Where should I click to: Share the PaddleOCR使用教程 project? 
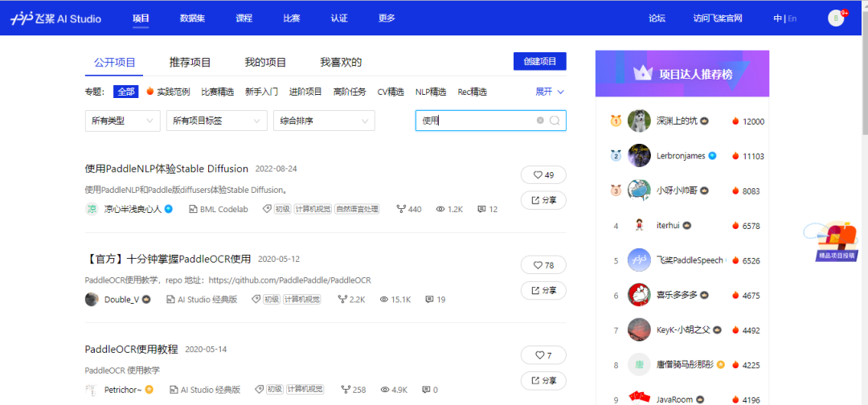coord(543,381)
